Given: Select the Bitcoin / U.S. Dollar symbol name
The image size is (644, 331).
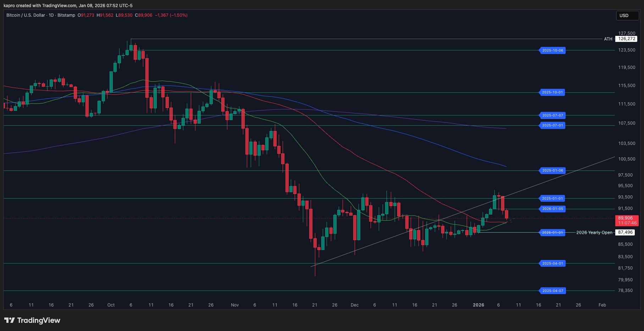Looking at the screenshot, I should pos(26,15).
